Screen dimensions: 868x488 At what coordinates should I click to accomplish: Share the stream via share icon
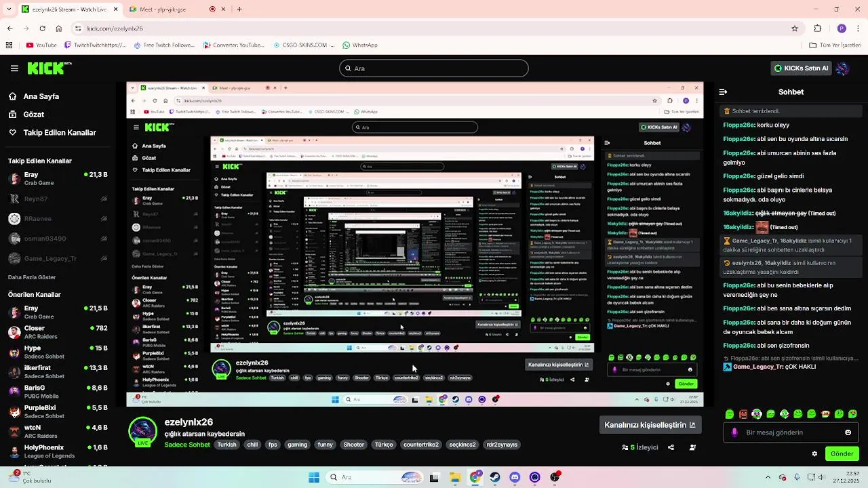pyautogui.click(x=671, y=447)
